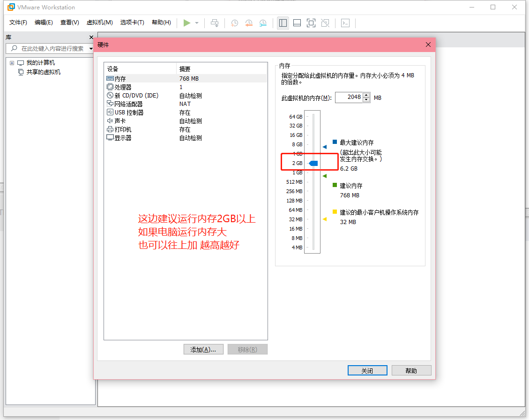The image size is (529, 420).
Task: Open the 虚拟机(M) menu
Action: point(99,22)
